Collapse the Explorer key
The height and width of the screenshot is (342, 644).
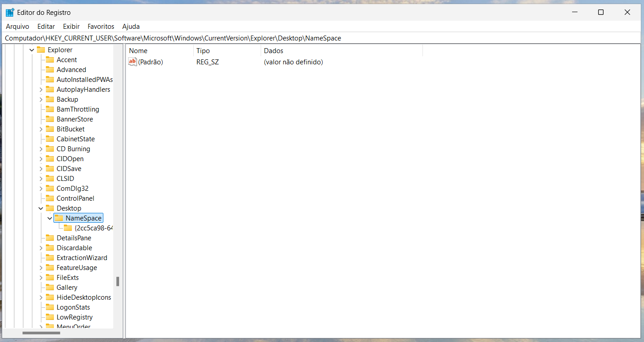(x=32, y=50)
